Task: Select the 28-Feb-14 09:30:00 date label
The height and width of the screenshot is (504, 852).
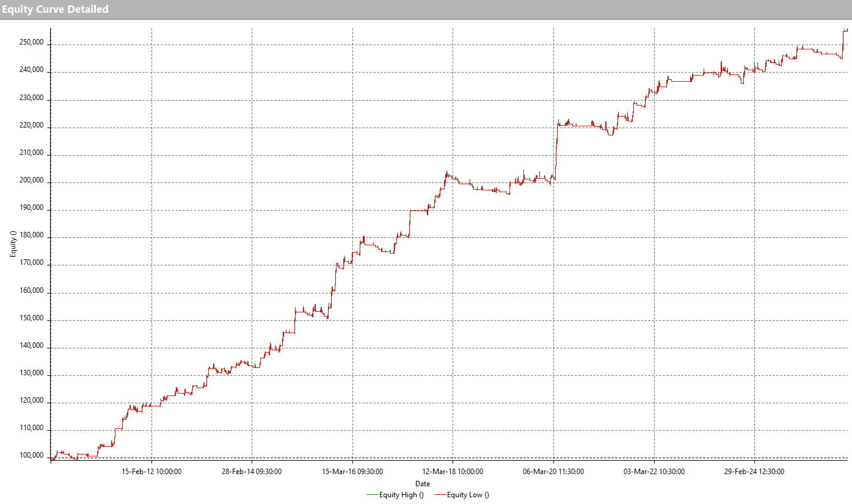Action: [252, 471]
